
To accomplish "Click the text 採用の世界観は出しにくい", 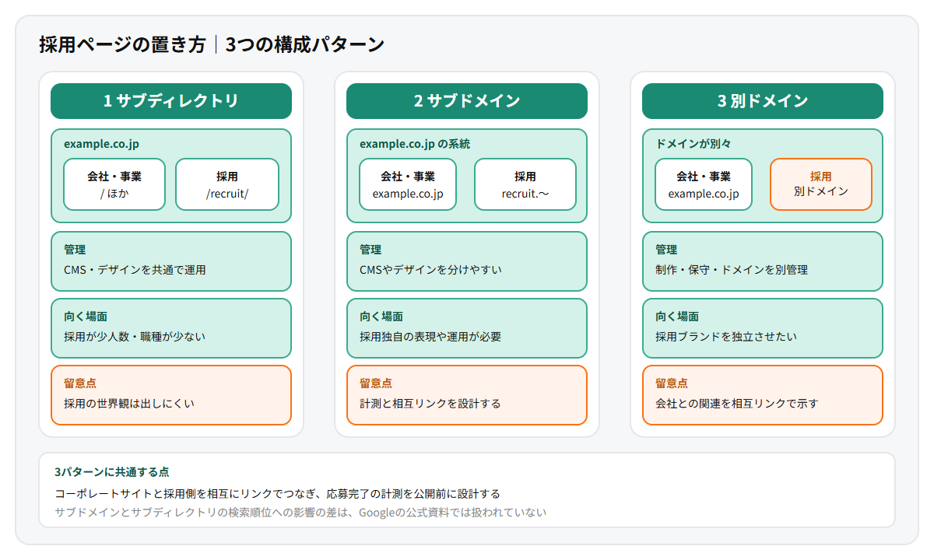I will tap(129, 404).
